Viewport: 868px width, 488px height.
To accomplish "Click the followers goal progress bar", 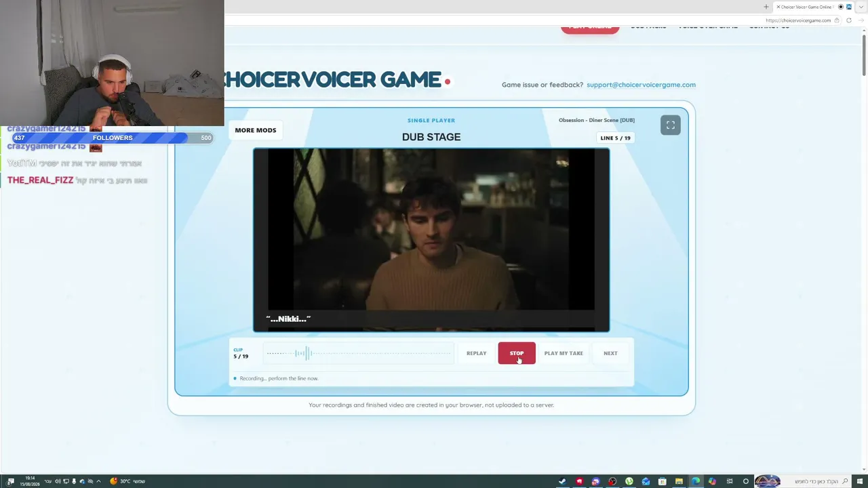I will pyautogui.click(x=113, y=138).
